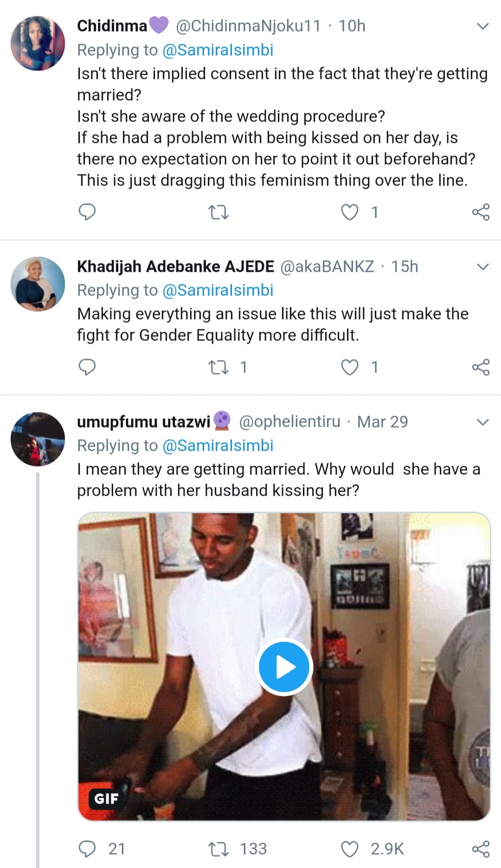This screenshot has width=501, height=868.
Task: Like Chidinma's tweet about implied consent
Action: 350,212
